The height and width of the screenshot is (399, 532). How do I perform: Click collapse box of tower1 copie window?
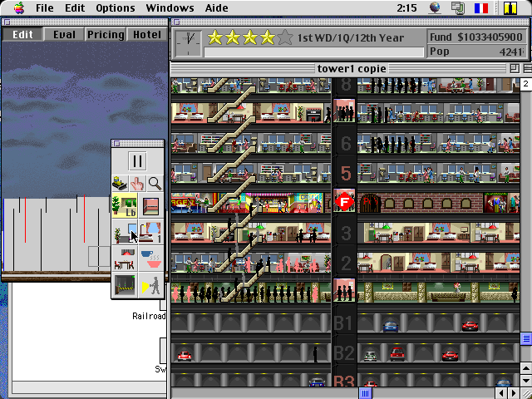528,68
